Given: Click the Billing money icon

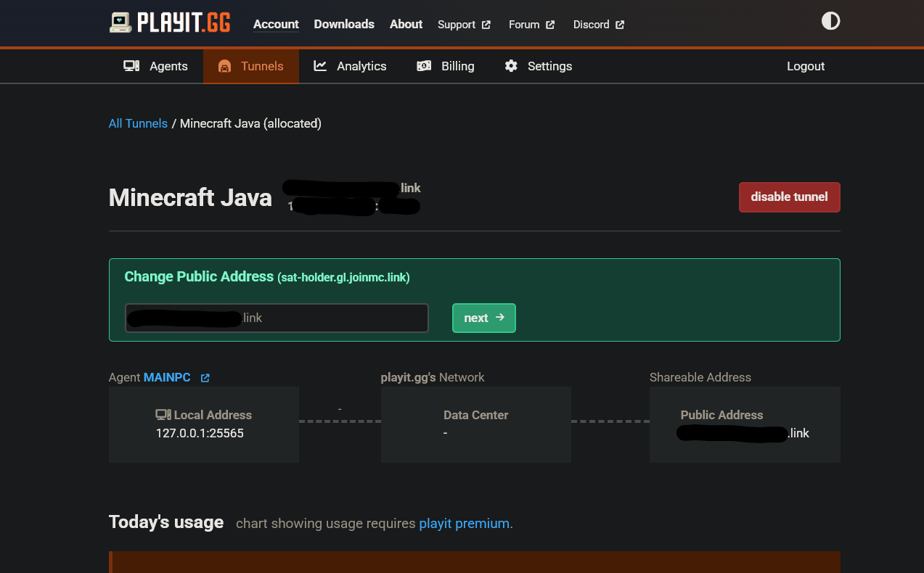Looking at the screenshot, I should (424, 66).
